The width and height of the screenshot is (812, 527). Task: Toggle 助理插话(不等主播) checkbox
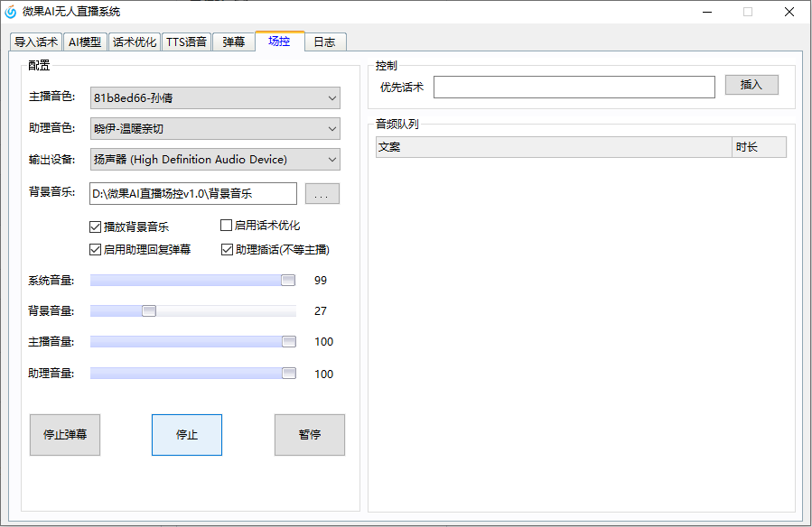[227, 250]
